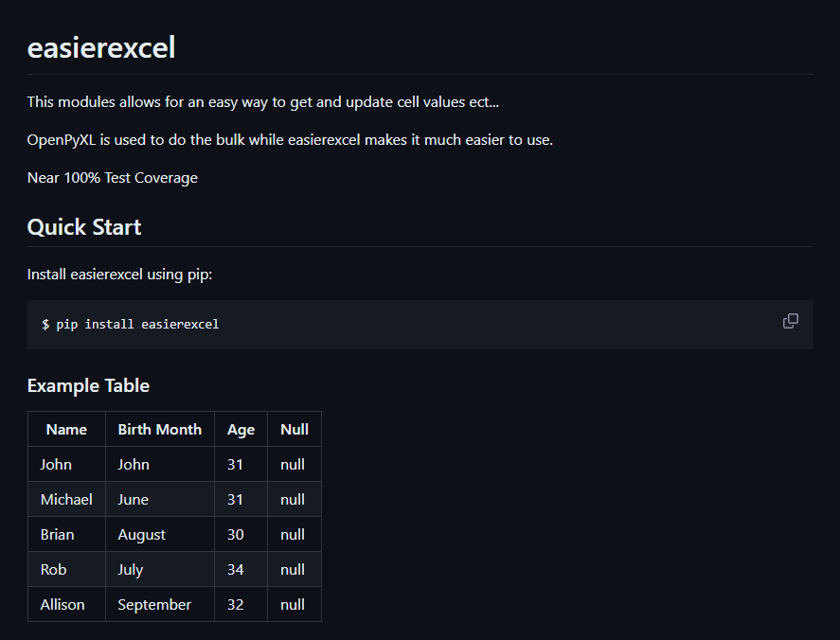This screenshot has height=640, width=840.
Task: Click the Install easierexcel using pip line
Action: coord(119,275)
